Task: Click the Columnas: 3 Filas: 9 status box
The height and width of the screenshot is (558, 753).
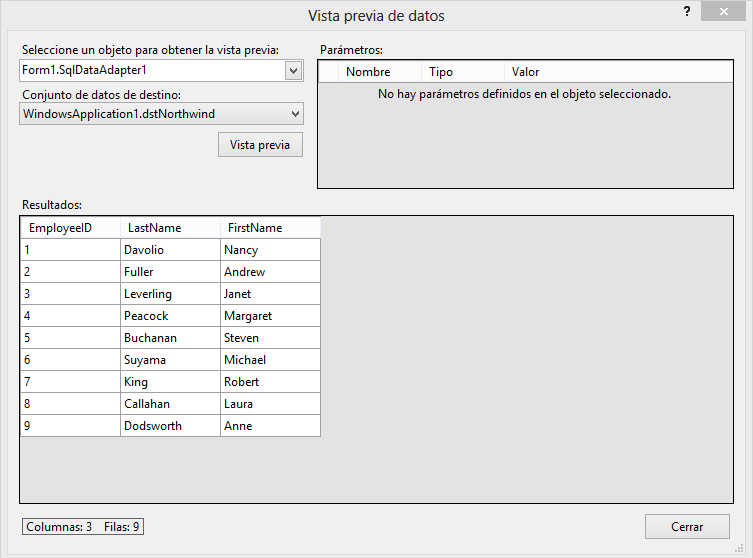Action: tap(83, 527)
